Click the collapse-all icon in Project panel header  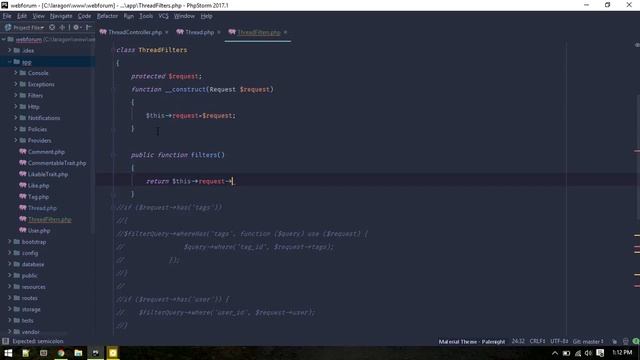(62, 27)
